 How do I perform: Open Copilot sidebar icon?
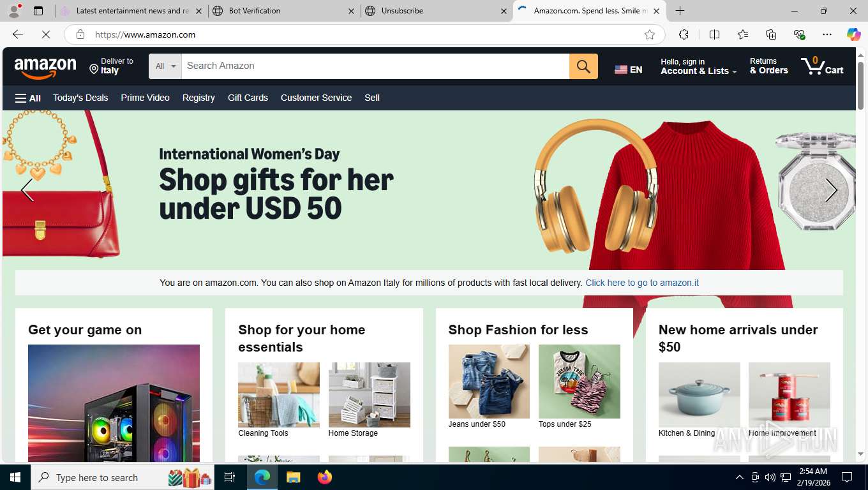coord(853,34)
